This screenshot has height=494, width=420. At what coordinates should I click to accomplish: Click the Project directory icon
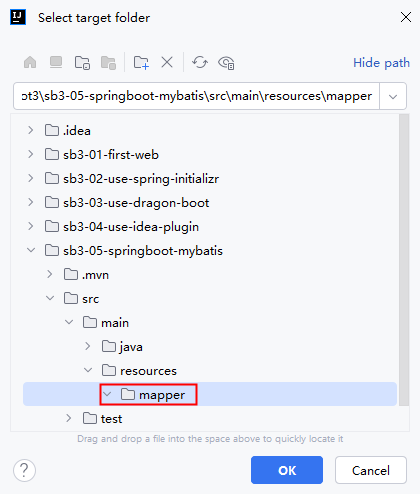click(82, 62)
